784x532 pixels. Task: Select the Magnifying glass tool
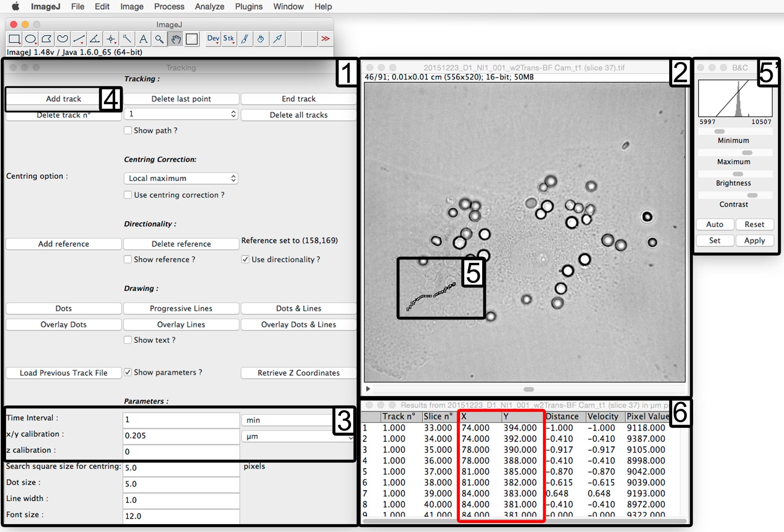pyautogui.click(x=159, y=39)
